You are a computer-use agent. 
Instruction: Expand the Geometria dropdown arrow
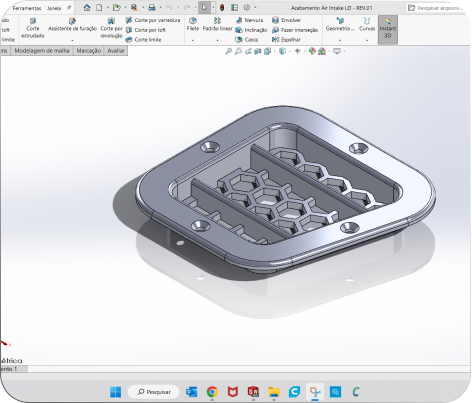tap(340, 40)
